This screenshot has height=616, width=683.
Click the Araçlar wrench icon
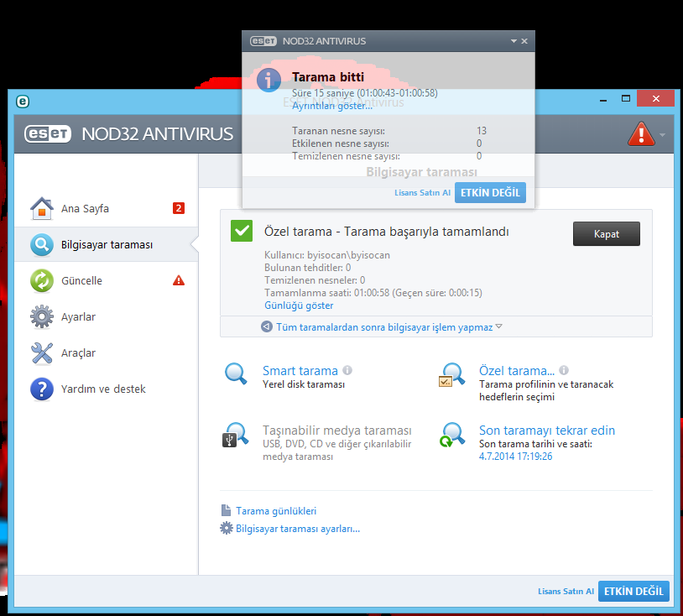[x=42, y=352]
